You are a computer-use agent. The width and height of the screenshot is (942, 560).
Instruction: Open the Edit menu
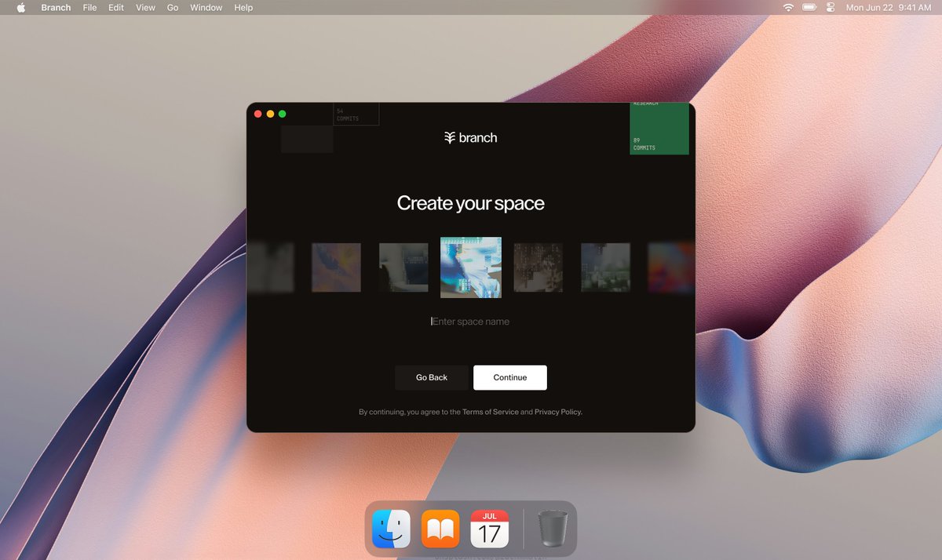click(116, 7)
